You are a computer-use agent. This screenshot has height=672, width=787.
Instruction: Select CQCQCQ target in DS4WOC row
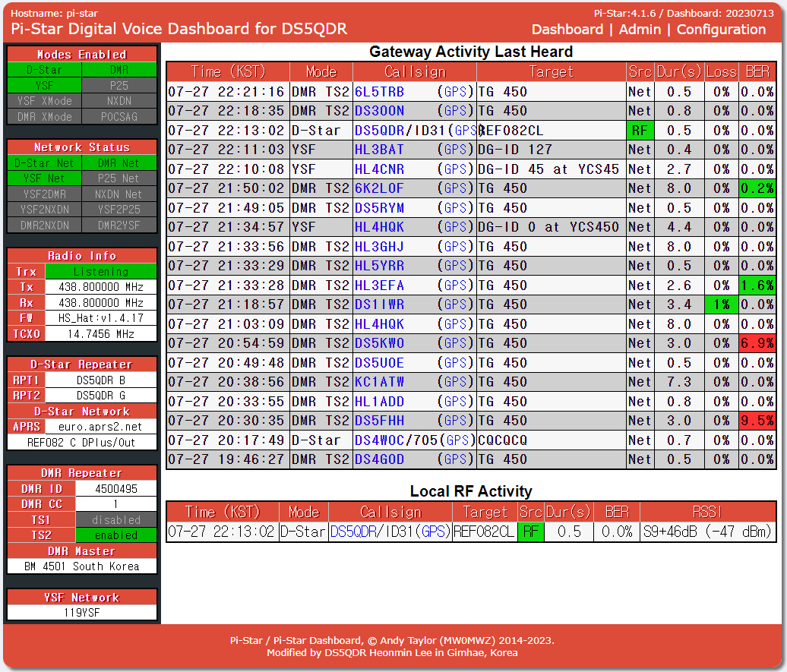pyautogui.click(x=502, y=440)
